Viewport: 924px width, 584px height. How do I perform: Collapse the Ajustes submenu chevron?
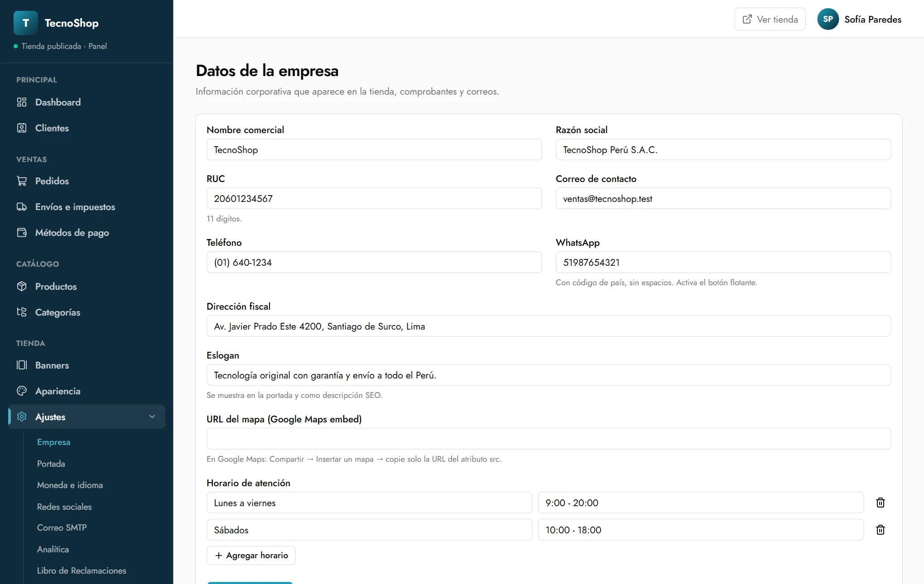pyautogui.click(x=152, y=416)
